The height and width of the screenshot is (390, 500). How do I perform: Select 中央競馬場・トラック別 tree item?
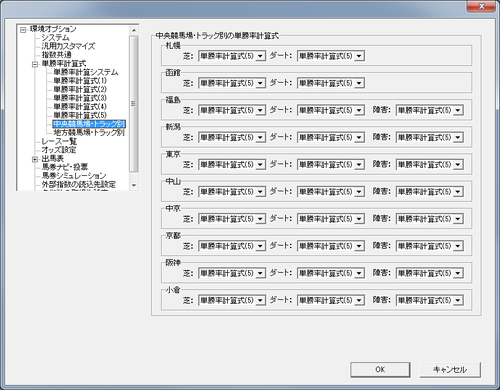point(89,124)
